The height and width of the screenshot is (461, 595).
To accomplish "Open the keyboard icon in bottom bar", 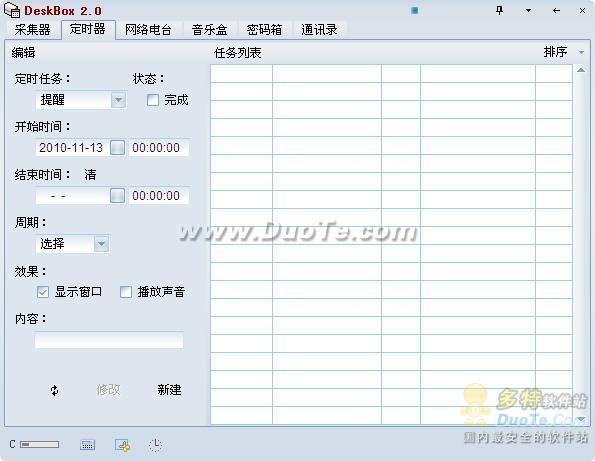I will pos(88,445).
